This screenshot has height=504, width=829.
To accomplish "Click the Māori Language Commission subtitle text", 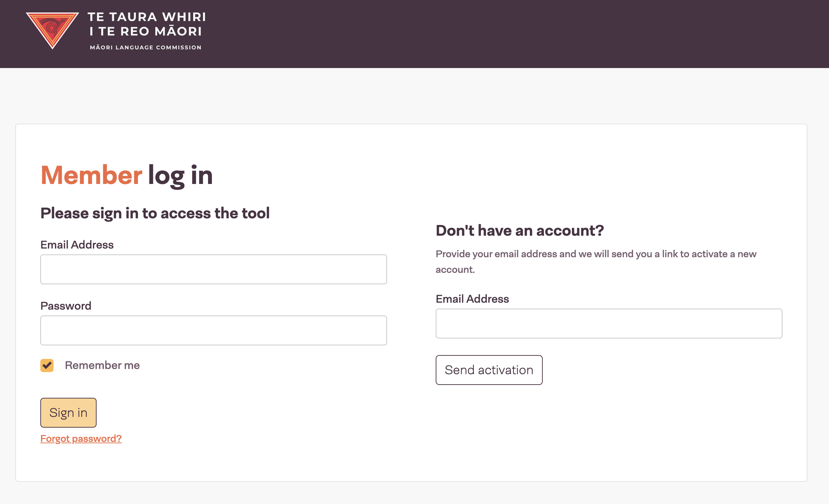I will pos(146,48).
